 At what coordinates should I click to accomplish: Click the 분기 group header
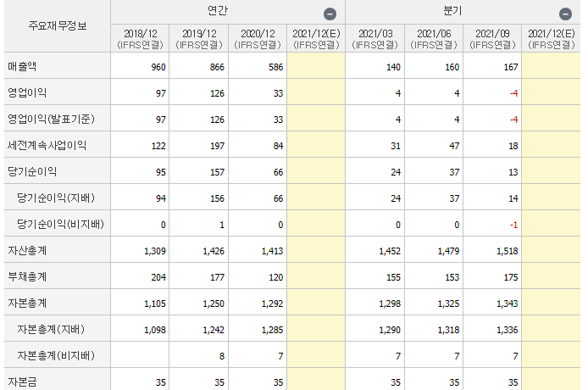[452, 10]
